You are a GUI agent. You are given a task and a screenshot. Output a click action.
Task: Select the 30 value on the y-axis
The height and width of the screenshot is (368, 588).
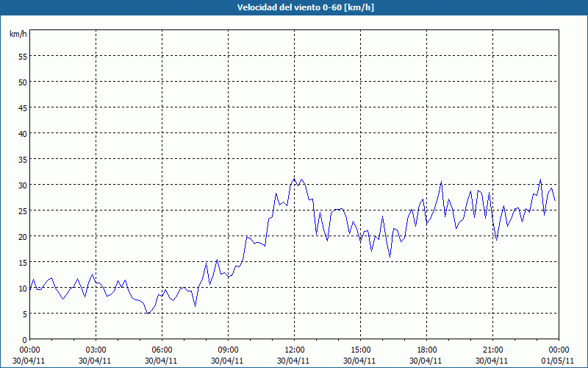coord(23,185)
